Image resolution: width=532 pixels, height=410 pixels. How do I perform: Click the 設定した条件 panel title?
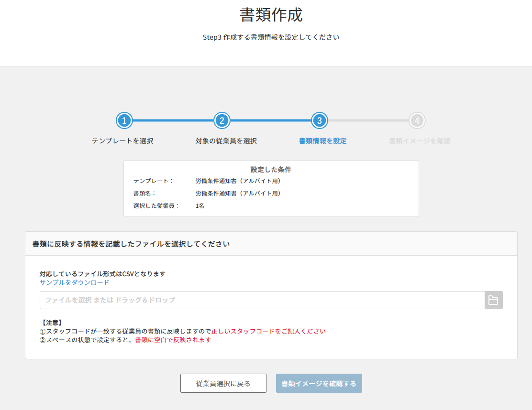[x=271, y=170]
